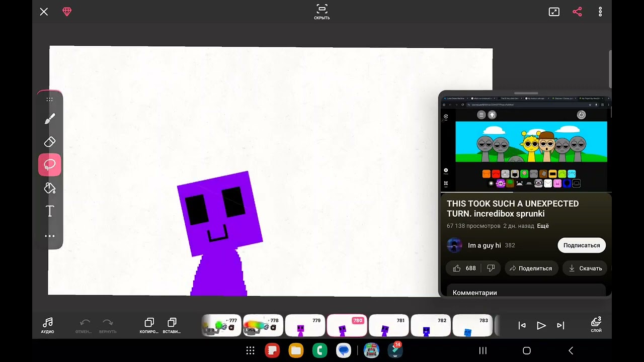Open the blue messages app in taskbar
The width and height of the screenshot is (644, 362).
coord(344,350)
